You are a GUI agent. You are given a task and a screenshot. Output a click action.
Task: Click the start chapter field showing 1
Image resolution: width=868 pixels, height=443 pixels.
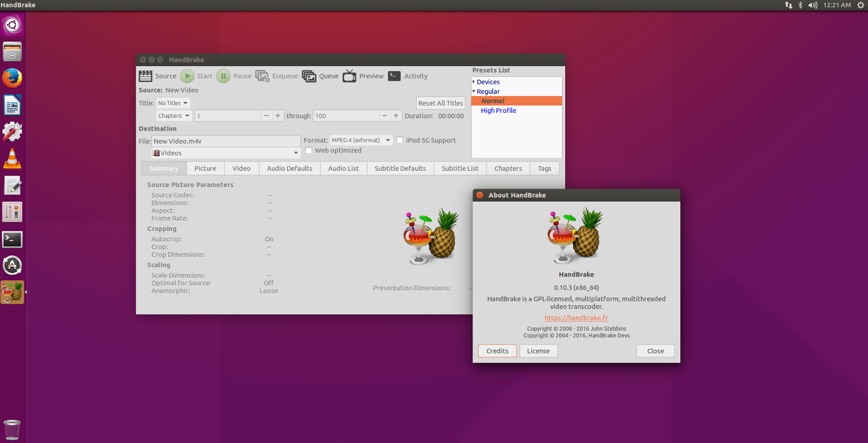click(228, 115)
